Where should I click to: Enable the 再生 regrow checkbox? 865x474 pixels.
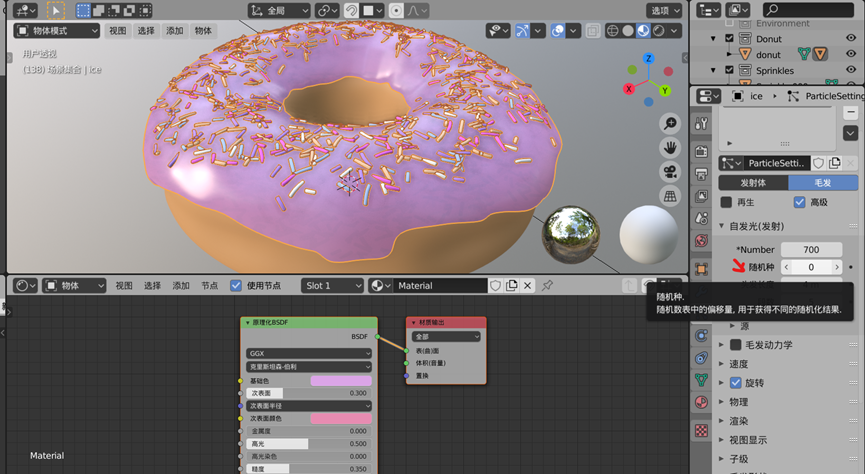(726, 203)
